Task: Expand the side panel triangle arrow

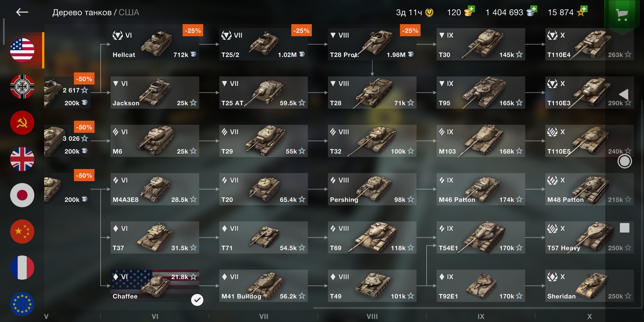Action: [624, 95]
